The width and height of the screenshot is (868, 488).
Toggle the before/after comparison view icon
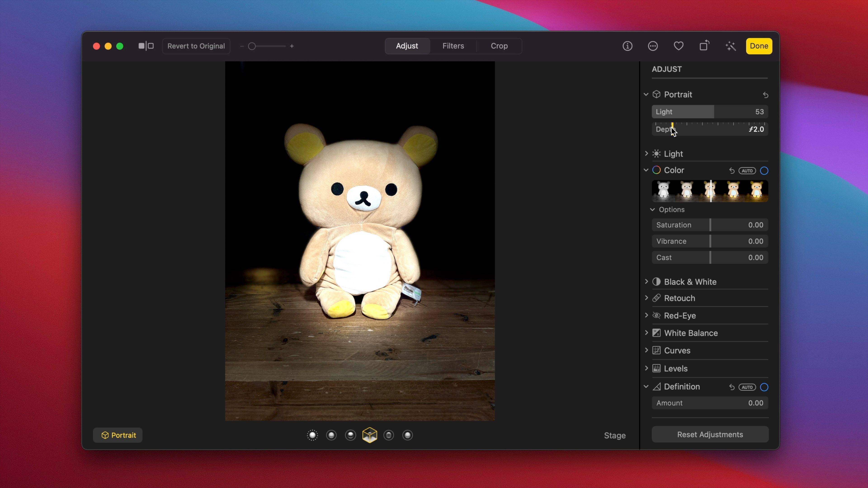146,46
